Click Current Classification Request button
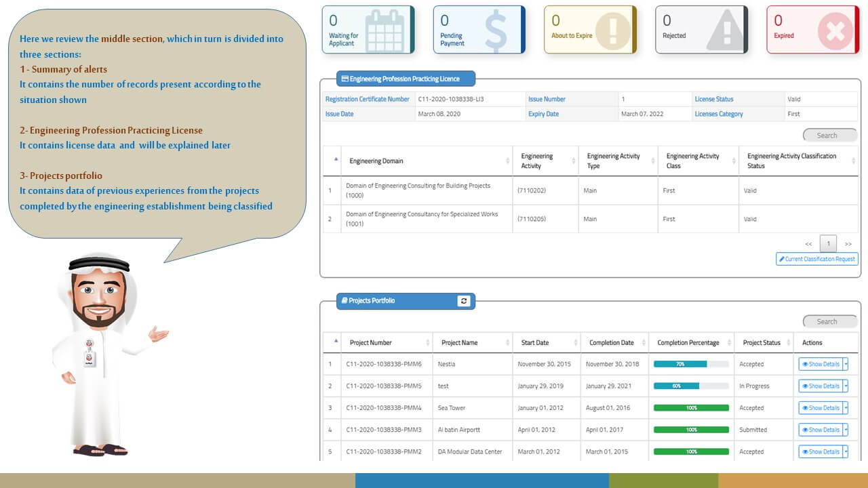 817,259
